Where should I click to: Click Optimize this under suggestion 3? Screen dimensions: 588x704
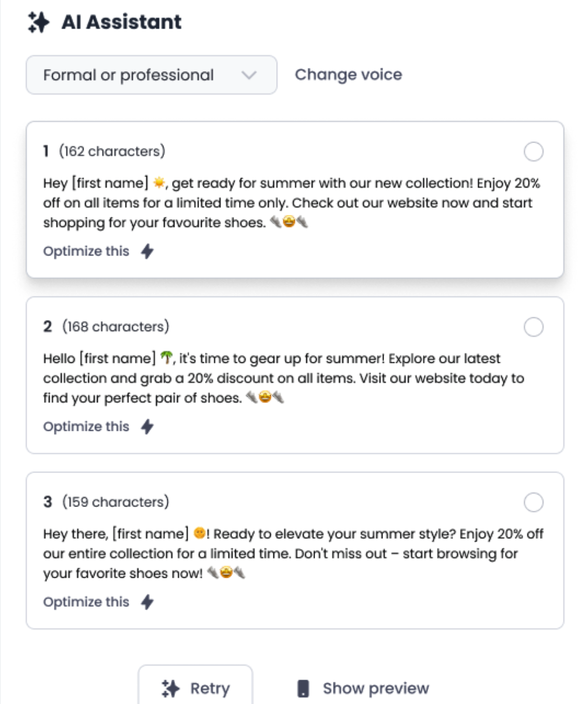point(86,602)
